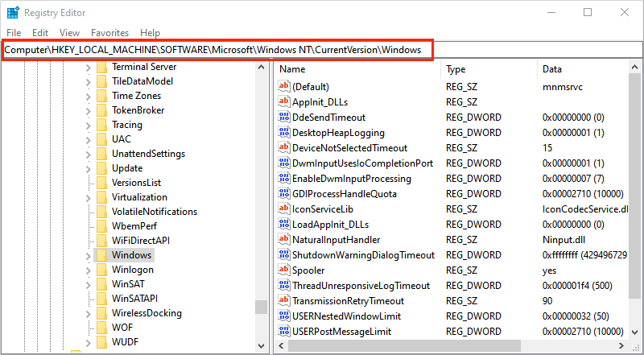This screenshot has width=644, height=355.
Task: Click the values pane scroll right arrow
Action: pos(621,345)
